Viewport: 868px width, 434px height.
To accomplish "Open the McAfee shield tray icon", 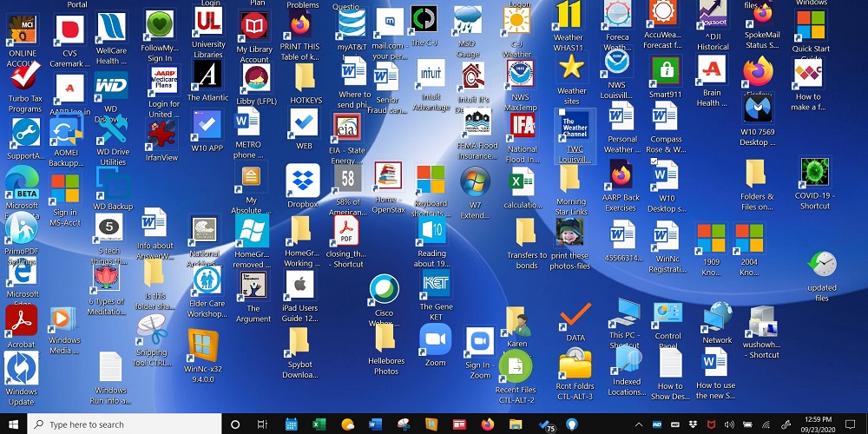I will click(711, 424).
